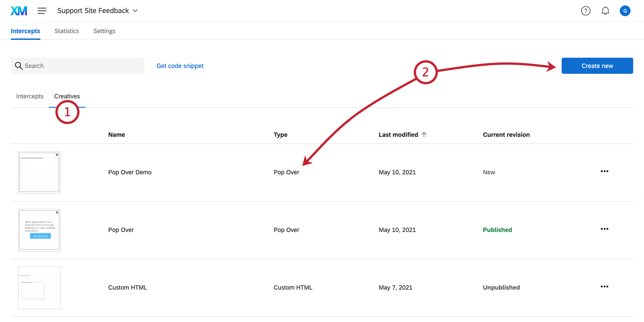Toggle Last modified sort arrow
Screen dimensions: 644x322
coord(424,134)
